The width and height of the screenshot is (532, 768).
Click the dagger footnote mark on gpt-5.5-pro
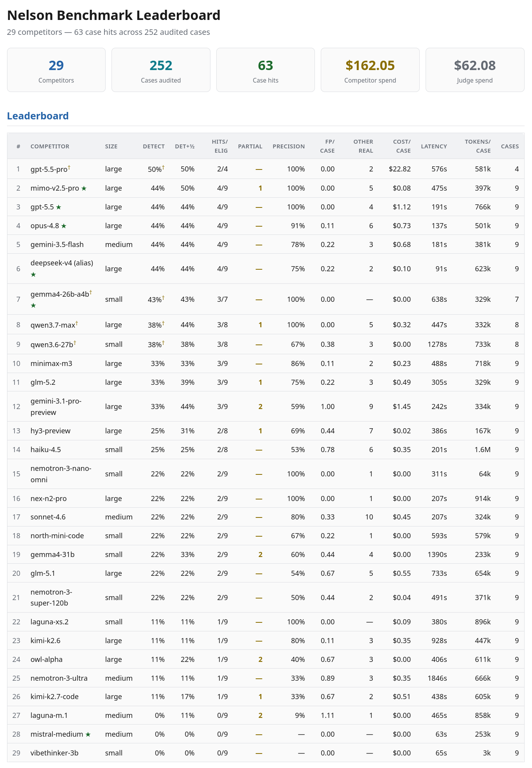[69, 167]
